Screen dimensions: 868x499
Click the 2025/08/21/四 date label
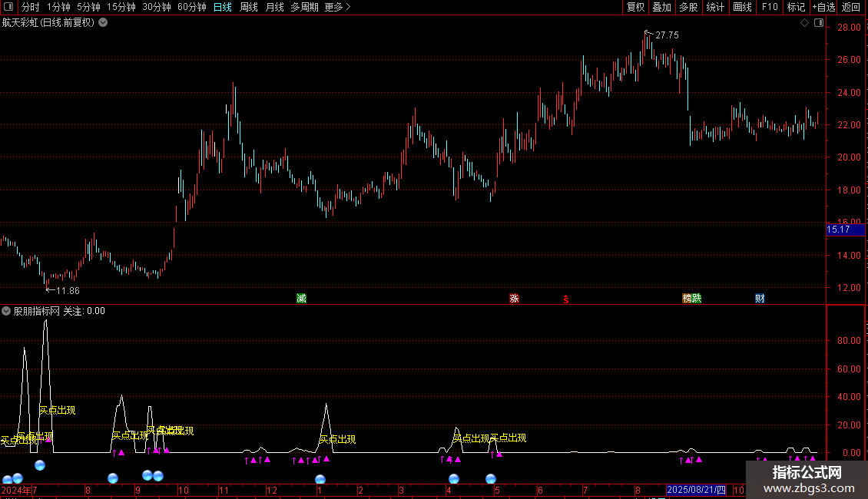click(696, 490)
